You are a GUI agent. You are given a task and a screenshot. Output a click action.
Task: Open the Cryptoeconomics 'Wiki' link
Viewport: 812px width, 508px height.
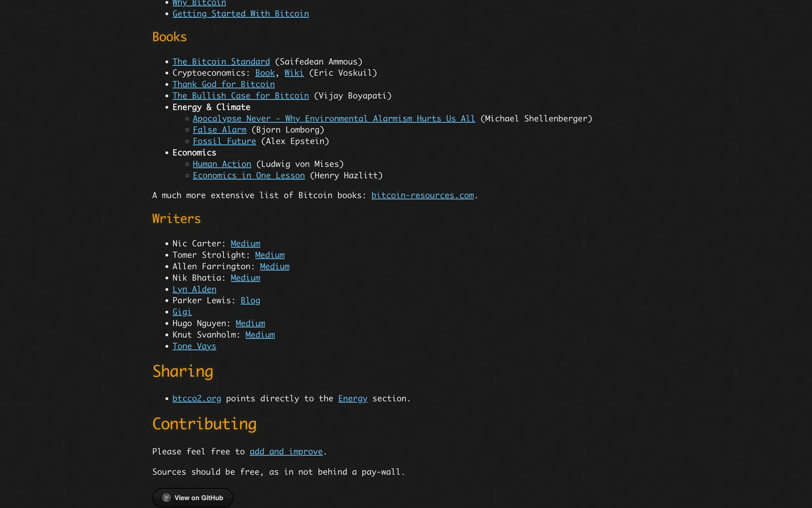294,73
